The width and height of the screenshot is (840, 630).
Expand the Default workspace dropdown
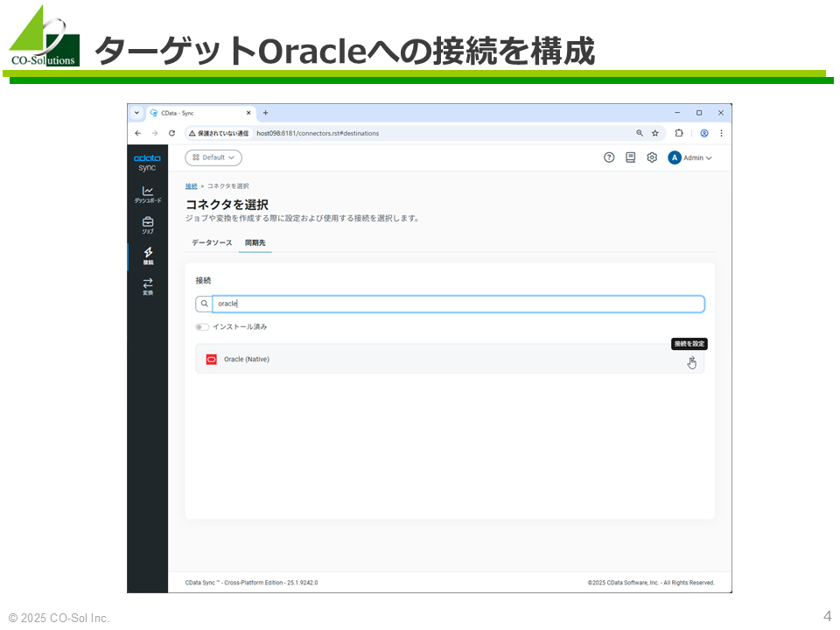[x=213, y=157]
